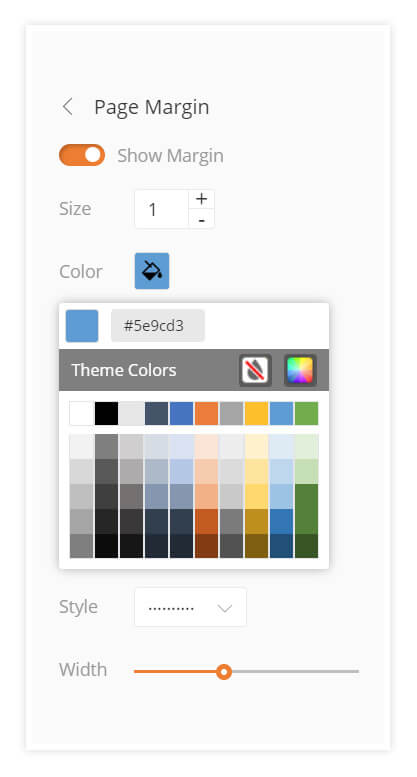This screenshot has width=417, height=777.
Task: Go back using the Page Margin arrow
Action: click(68, 107)
